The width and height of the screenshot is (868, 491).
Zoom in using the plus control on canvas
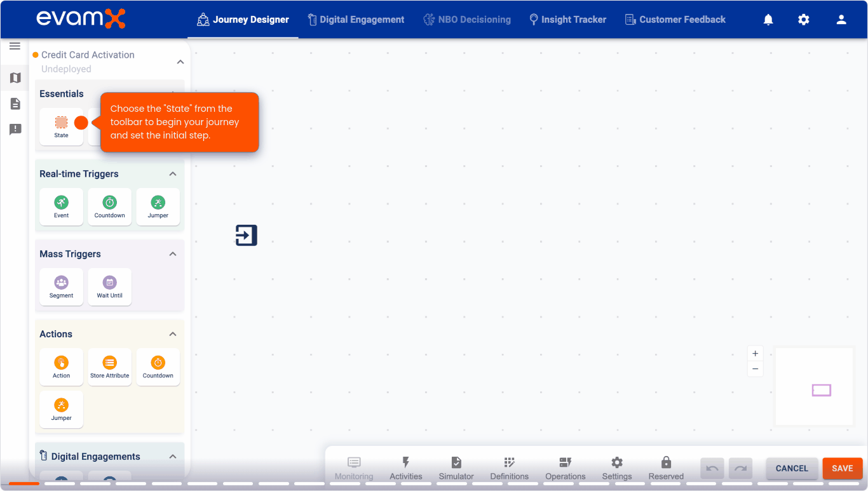755,353
